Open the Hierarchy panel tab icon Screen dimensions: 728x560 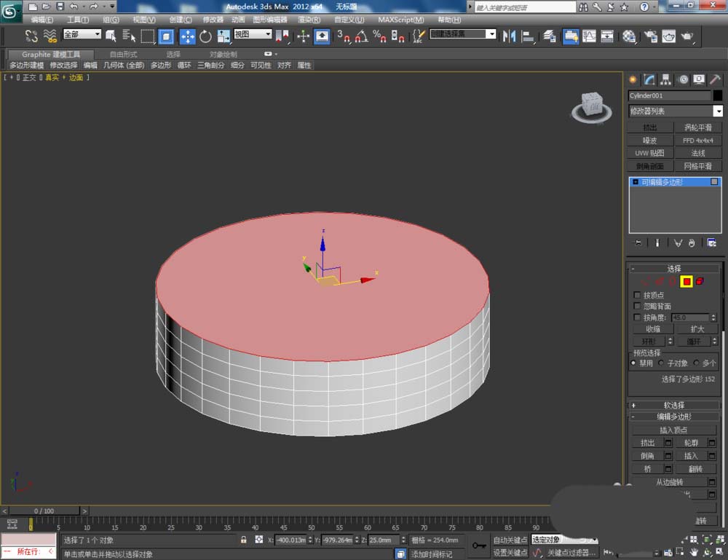pos(666,80)
